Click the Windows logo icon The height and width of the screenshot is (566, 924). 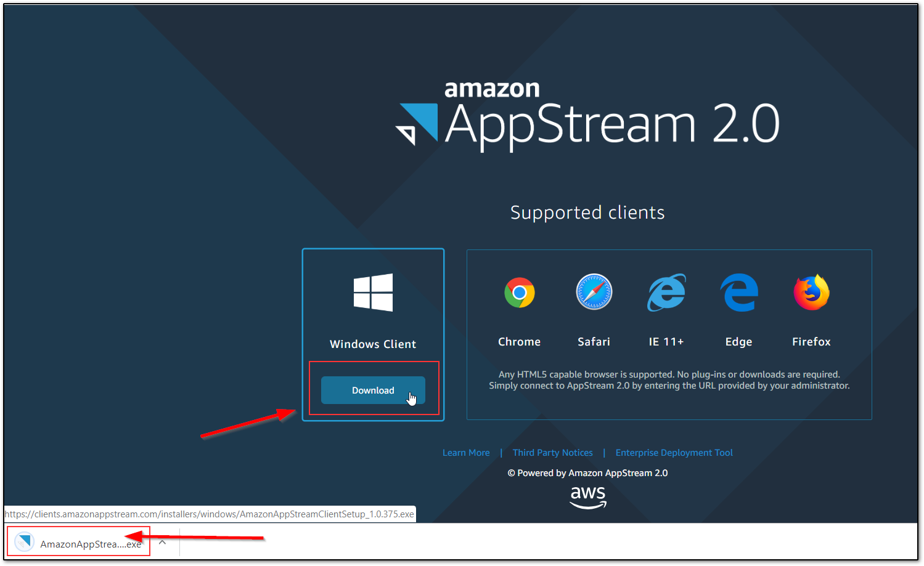coord(373,293)
